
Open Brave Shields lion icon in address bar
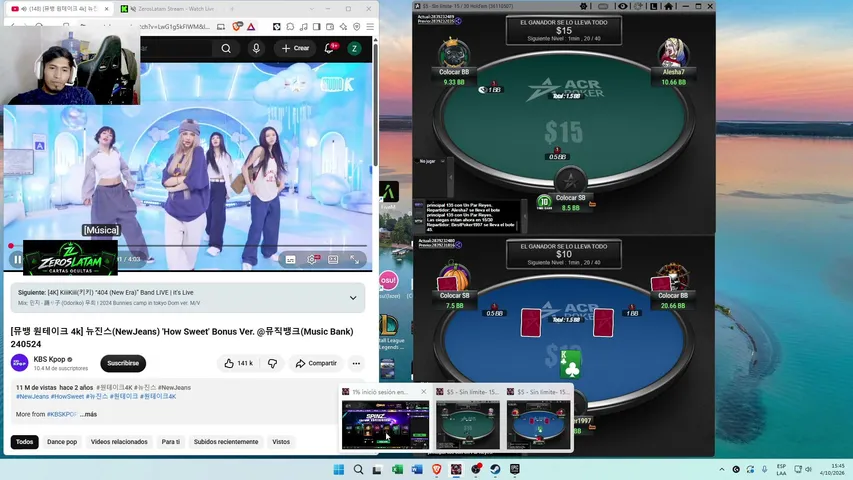click(237, 26)
